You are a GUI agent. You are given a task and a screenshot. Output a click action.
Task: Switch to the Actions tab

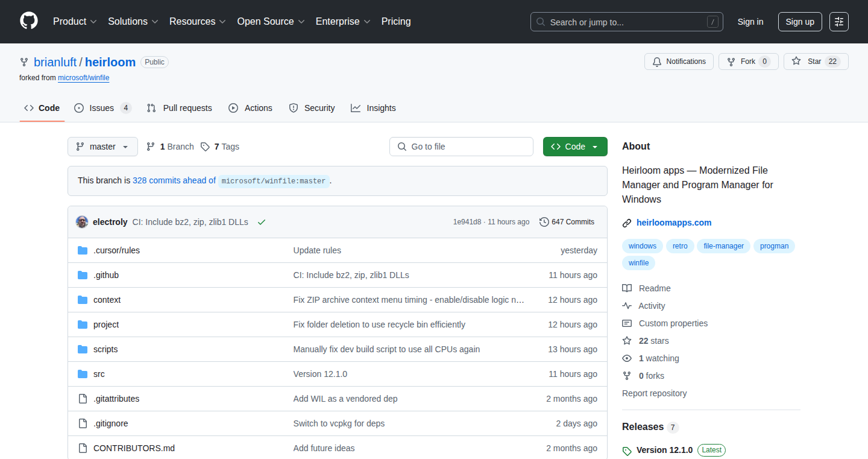pos(250,108)
